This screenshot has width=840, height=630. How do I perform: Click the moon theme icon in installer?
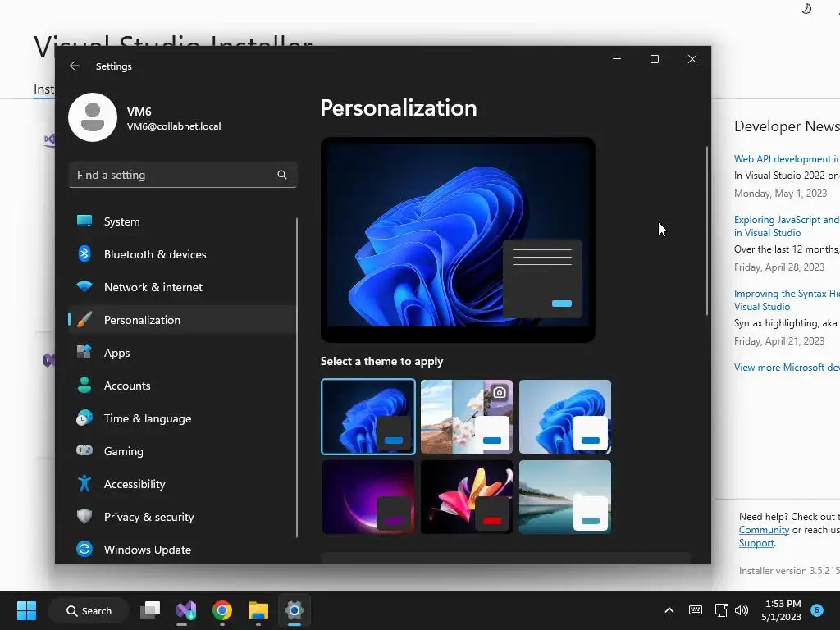point(806,8)
